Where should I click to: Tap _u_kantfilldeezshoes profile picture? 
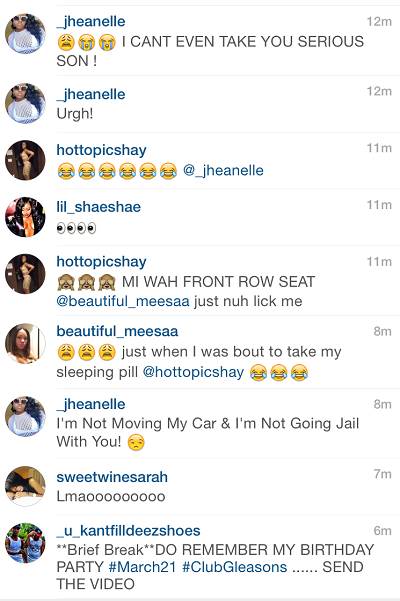(x=25, y=543)
